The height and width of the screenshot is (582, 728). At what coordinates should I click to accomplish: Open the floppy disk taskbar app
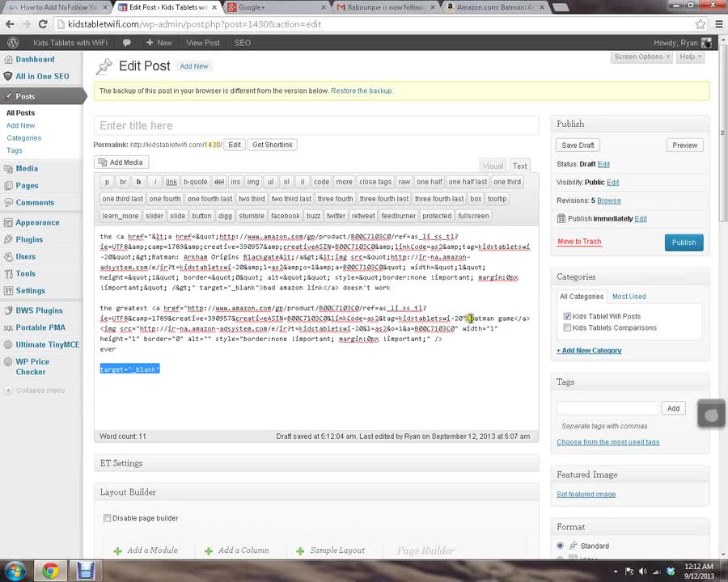[x=86, y=571]
